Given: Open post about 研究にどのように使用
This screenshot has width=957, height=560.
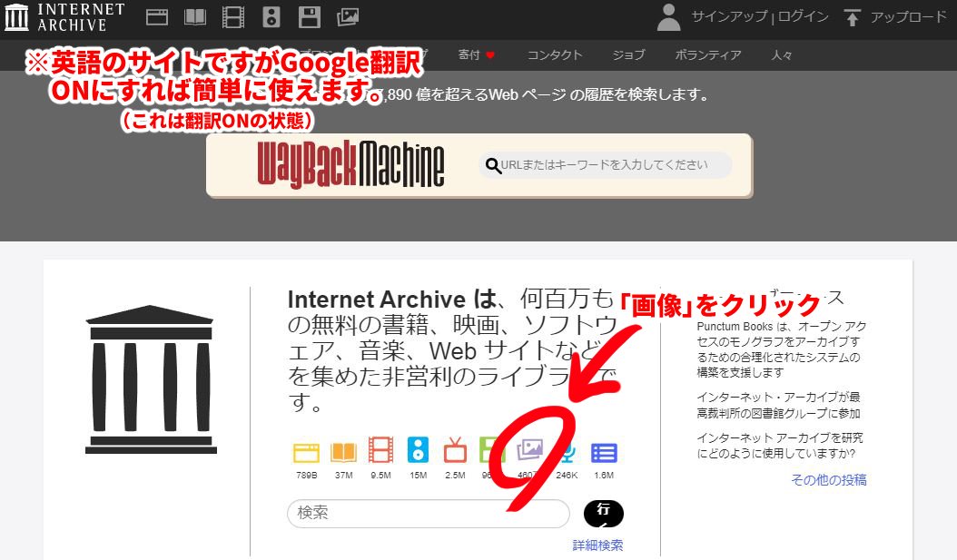Looking at the screenshot, I should click(x=780, y=446).
